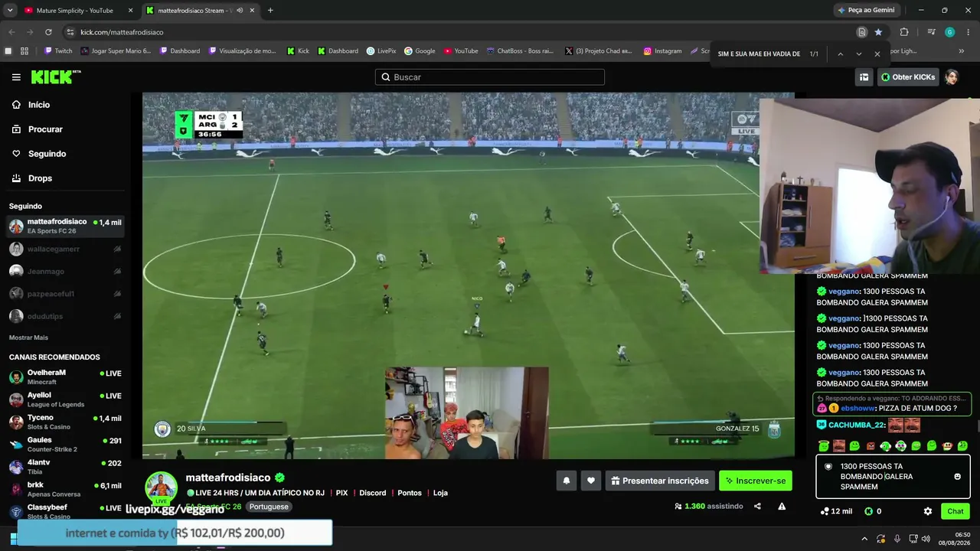Open wallacegamerr channel in sidebar
The height and width of the screenshot is (551, 980).
65,249
